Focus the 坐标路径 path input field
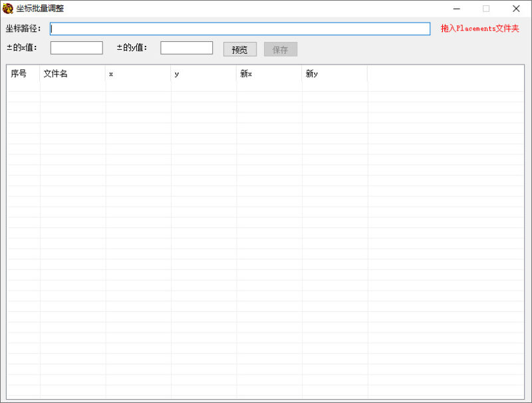Screen dimensions: 532x403 tap(240, 29)
